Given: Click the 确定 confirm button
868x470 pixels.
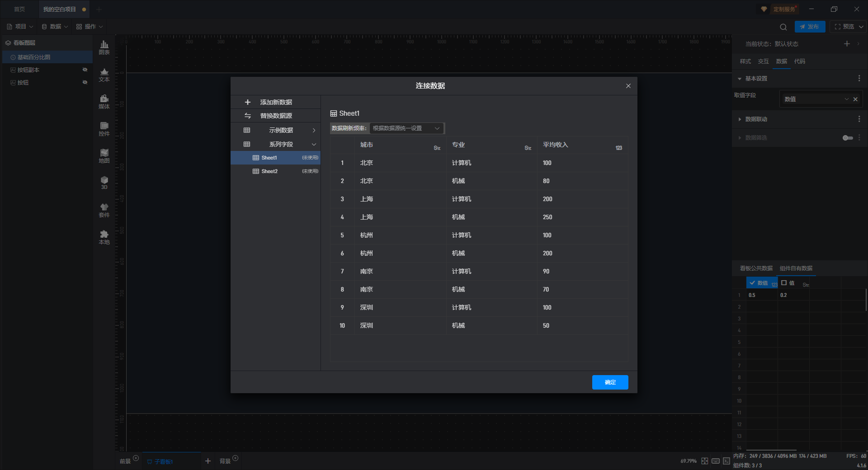Looking at the screenshot, I should 610,382.
